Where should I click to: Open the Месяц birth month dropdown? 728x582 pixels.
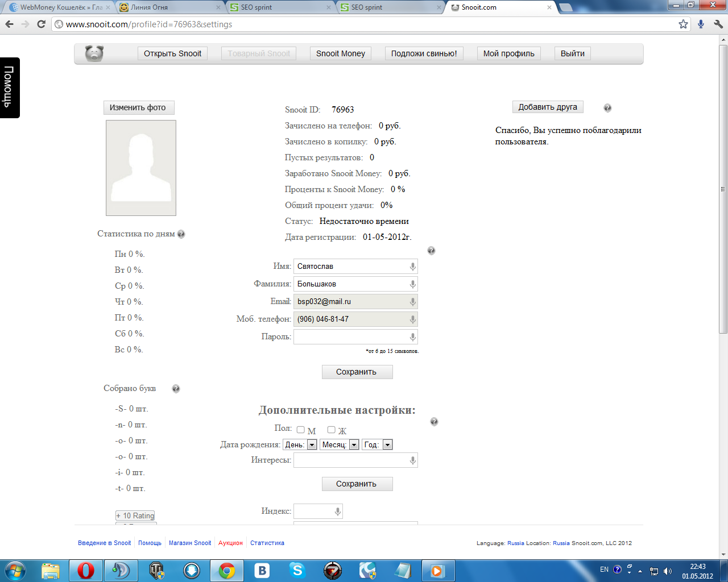(340, 444)
